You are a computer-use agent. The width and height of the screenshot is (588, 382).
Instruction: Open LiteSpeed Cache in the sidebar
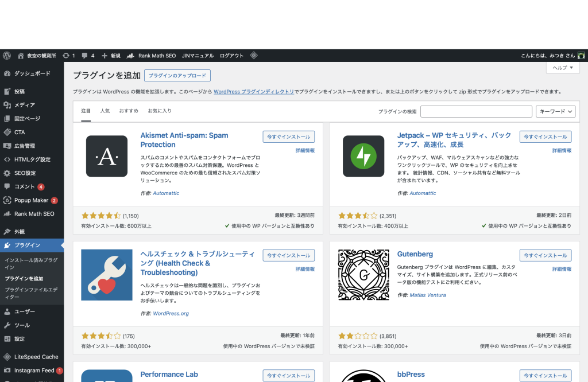(36, 357)
